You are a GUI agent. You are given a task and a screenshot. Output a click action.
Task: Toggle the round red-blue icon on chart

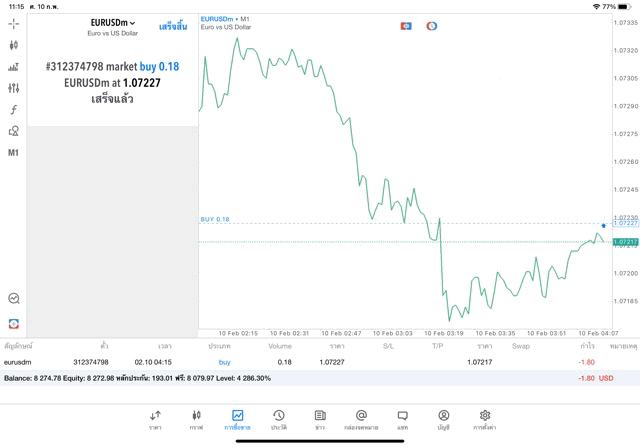(x=432, y=26)
